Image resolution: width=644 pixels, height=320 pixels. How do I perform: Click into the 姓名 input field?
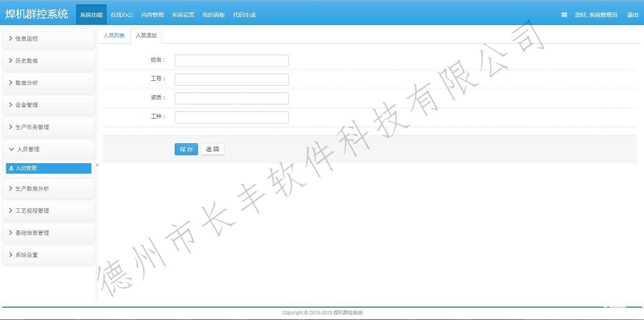(x=231, y=61)
